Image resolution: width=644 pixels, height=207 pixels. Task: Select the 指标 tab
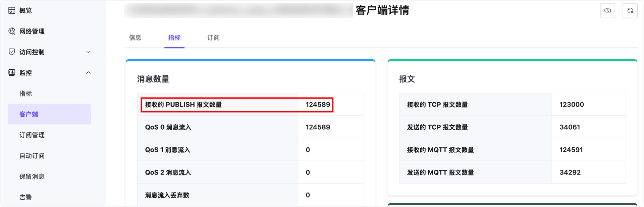point(174,38)
